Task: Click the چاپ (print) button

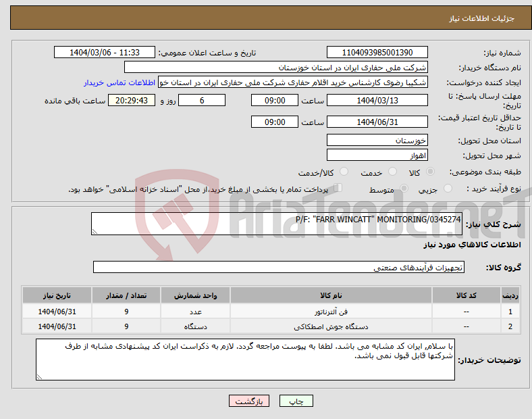Action: point(296,401)
